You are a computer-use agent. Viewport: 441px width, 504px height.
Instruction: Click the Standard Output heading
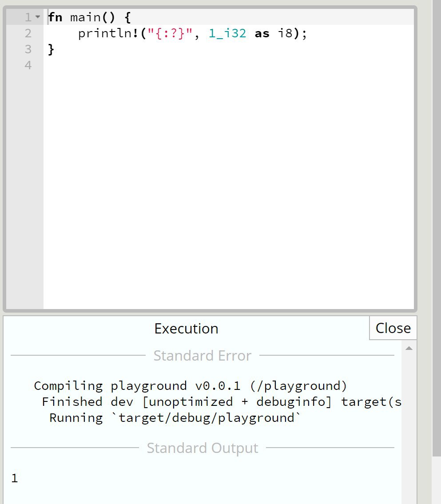click(x=203, y=448)
